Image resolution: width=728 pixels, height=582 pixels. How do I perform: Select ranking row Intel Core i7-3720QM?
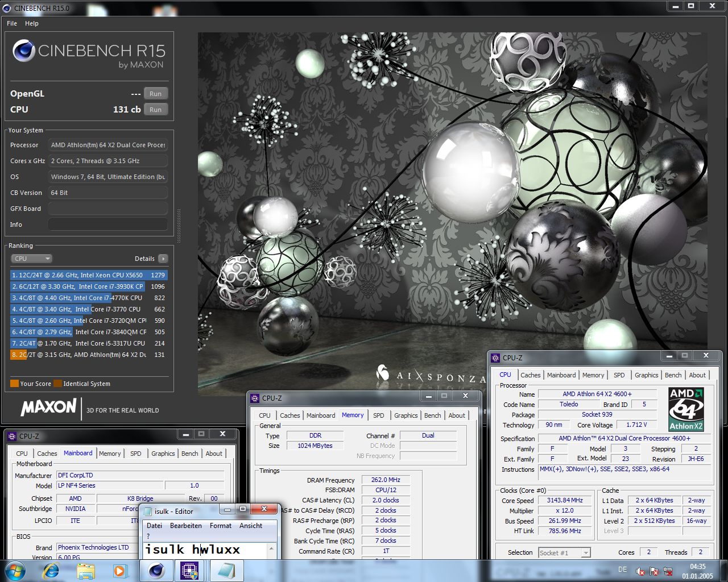pyautogui.click(x=89, y=321)
